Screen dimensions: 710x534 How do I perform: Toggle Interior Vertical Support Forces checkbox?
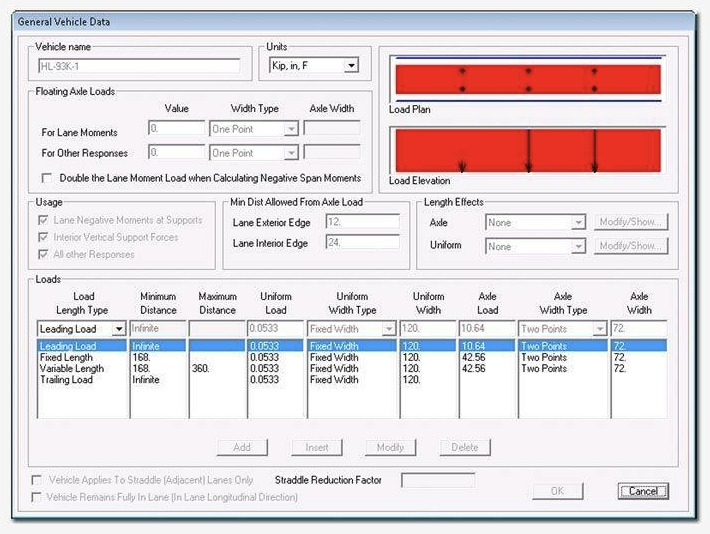coord(43,237)
